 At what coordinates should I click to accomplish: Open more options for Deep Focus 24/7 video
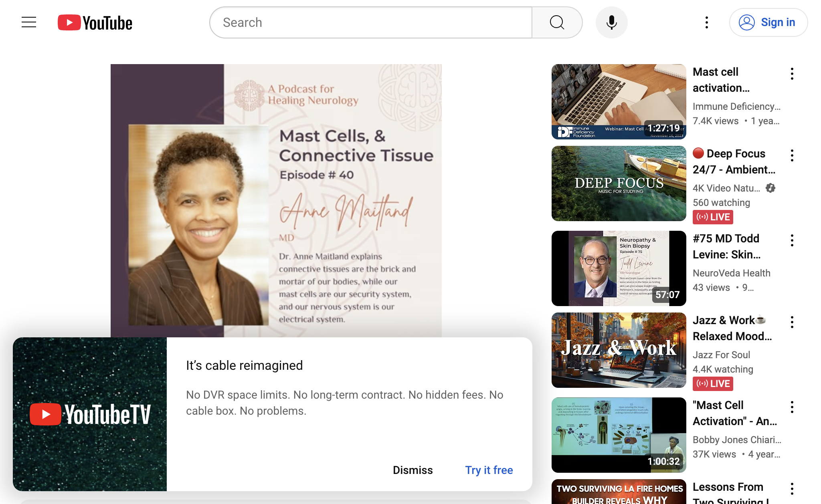click(x=792, y=155)
